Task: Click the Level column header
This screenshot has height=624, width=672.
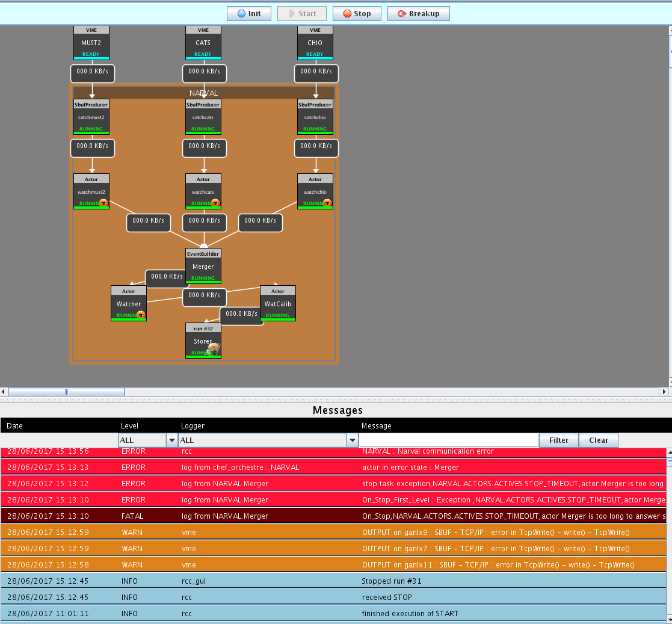Action: tap(129, 425)
